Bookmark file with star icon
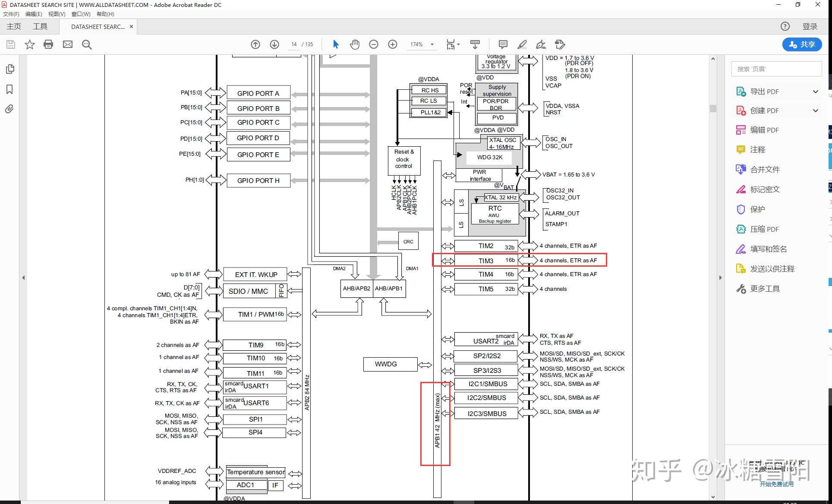Screen dimensions: 832x504 tap(29, 44)
